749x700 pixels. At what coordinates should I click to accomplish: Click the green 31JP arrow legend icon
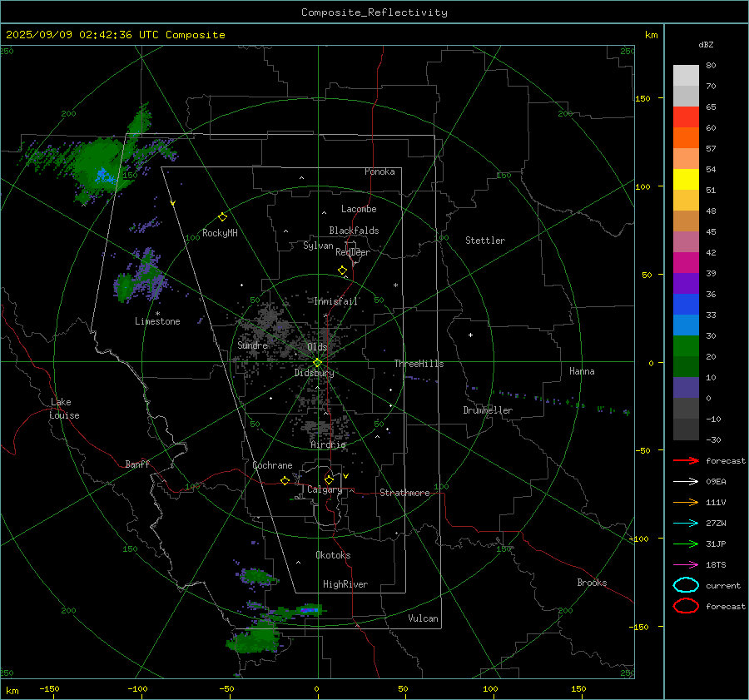tap(686, 544)
